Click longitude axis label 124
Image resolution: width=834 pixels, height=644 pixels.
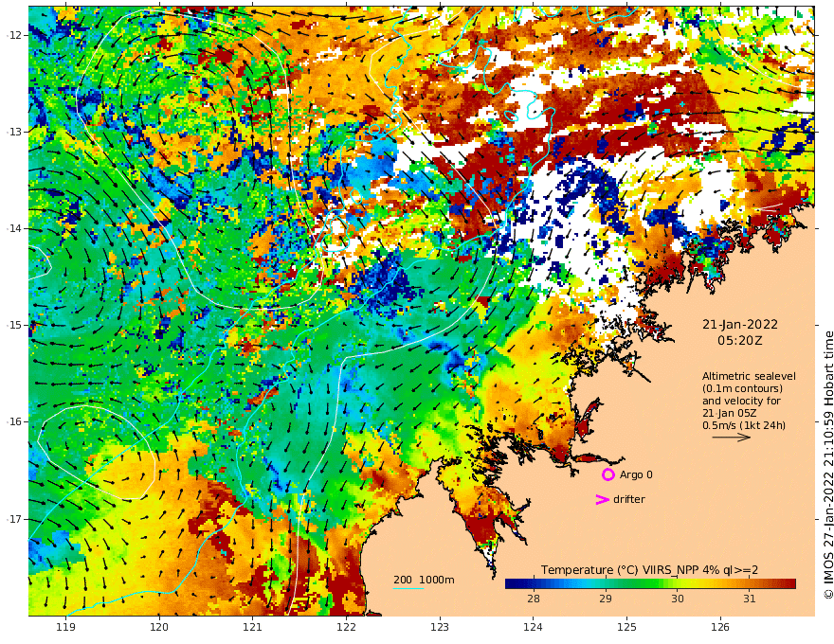(533, 627)
